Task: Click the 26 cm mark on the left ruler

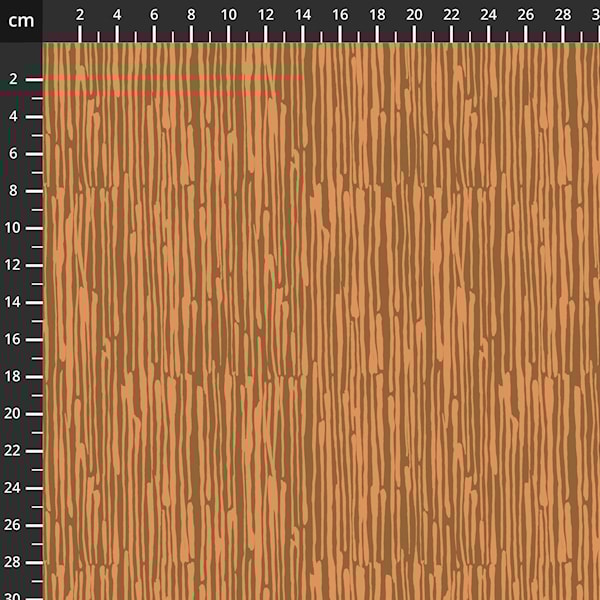Action: (x=14, y=525)
